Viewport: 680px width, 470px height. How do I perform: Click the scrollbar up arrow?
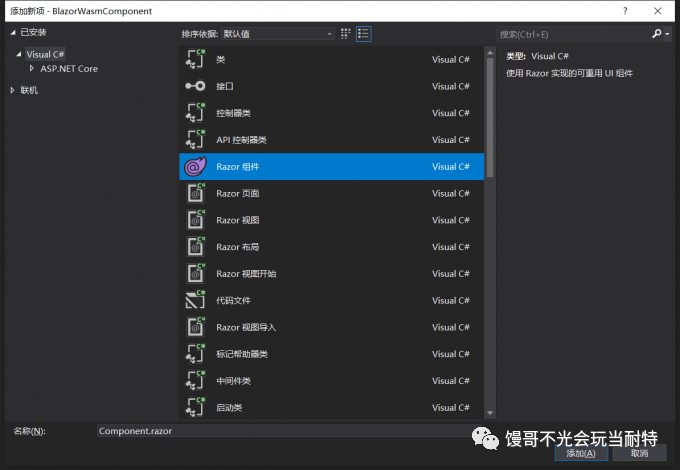click(x=490, y=53)
